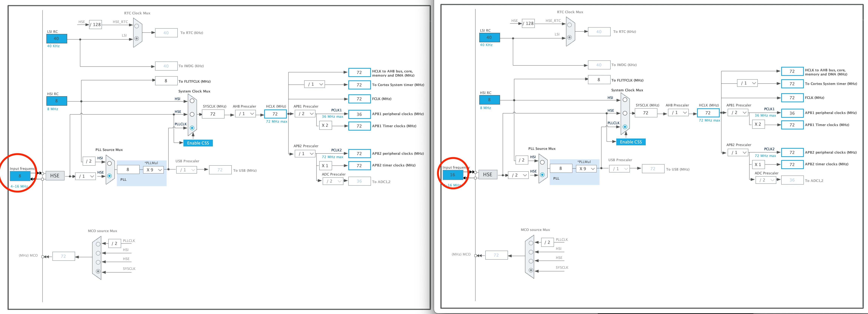The width and height of the screenshot is (868, 314).
Task: Click the HSE block in right diagram
Action: tap(488, 175)
